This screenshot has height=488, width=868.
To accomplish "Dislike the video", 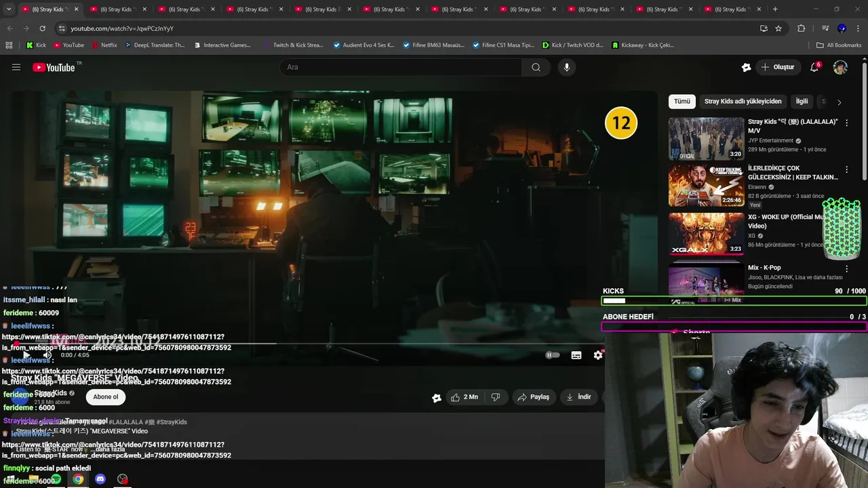I will [496, 397].
